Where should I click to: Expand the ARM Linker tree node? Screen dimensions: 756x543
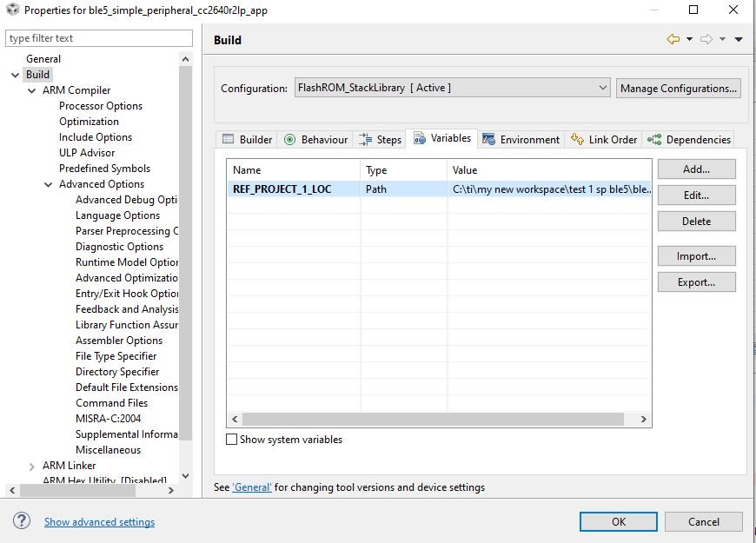click(32, 467)
